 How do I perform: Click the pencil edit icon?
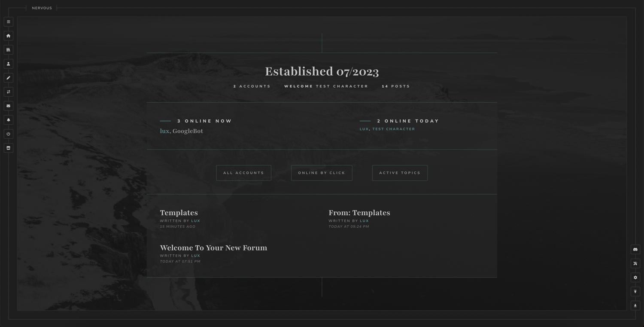(8, 78)
